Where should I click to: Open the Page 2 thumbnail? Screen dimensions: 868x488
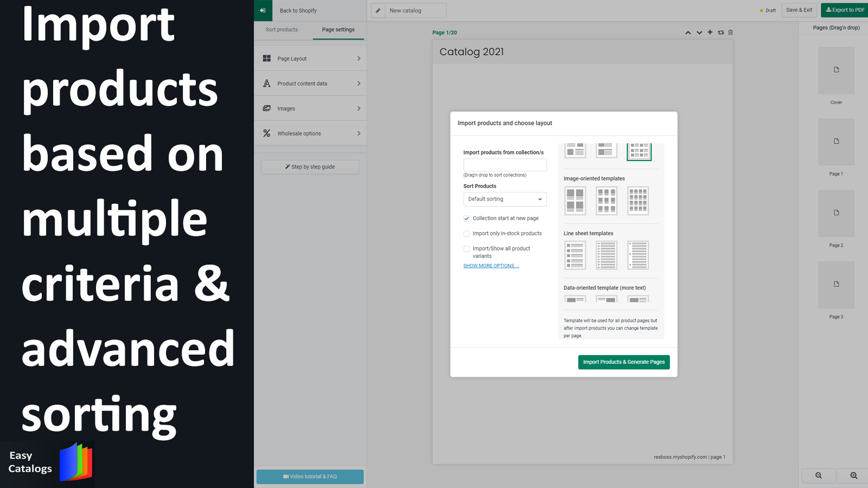pyautogui.click(x=837, y=214)
